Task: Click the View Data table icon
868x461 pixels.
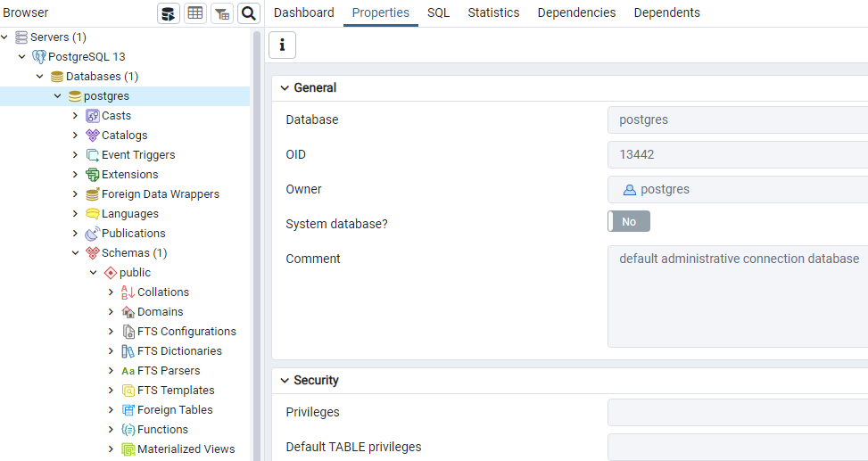Action: pos(195,13)
